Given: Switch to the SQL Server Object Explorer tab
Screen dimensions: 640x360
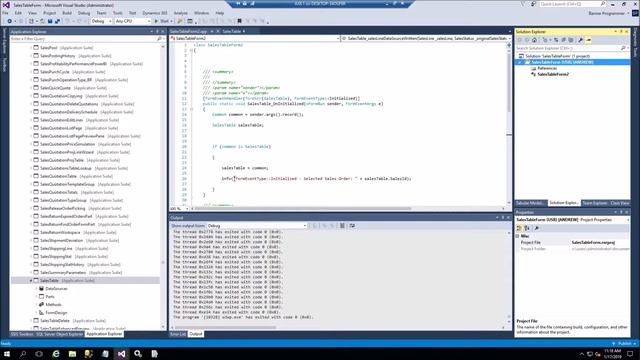Looking at the screenshot, I should (60, 334).
